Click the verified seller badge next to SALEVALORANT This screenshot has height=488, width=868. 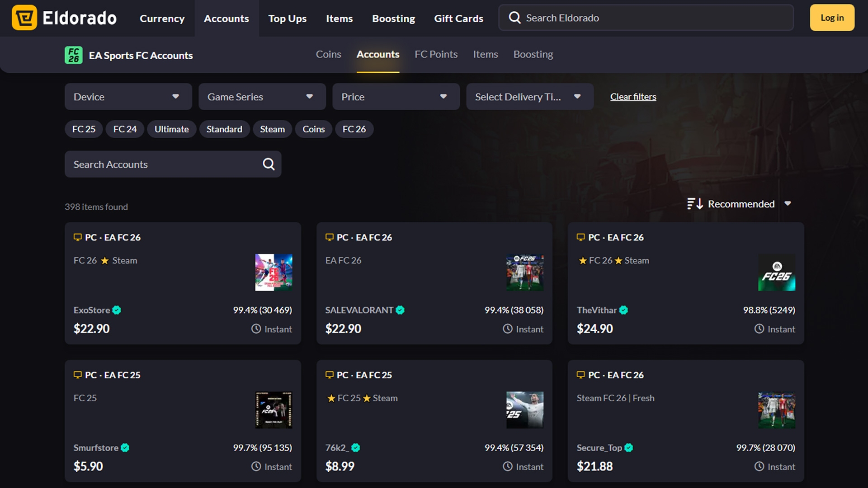click(400, 310)
